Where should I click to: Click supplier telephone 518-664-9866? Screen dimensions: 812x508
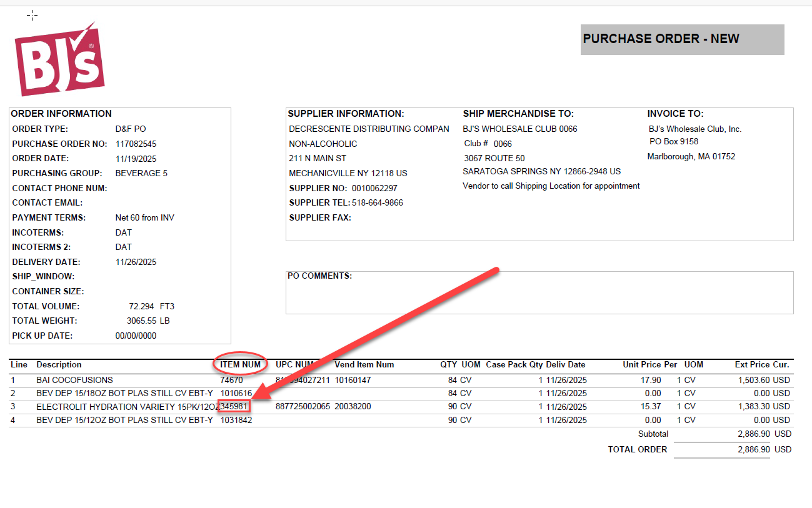378,202
